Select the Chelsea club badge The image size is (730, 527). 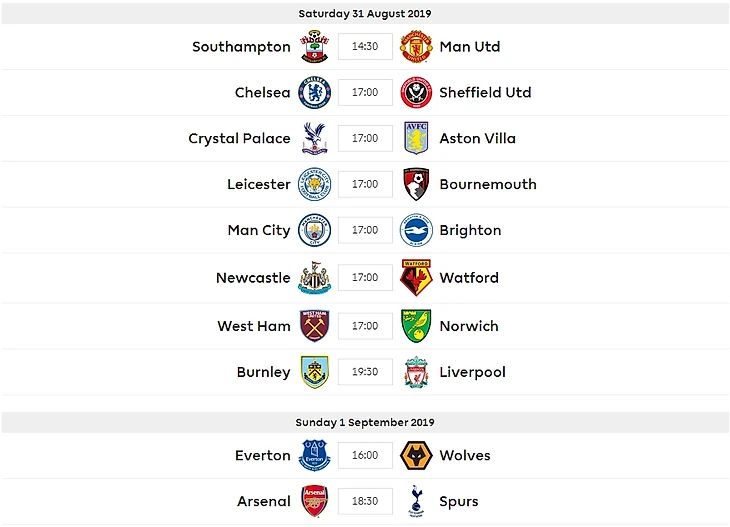[x=314, y=93]
